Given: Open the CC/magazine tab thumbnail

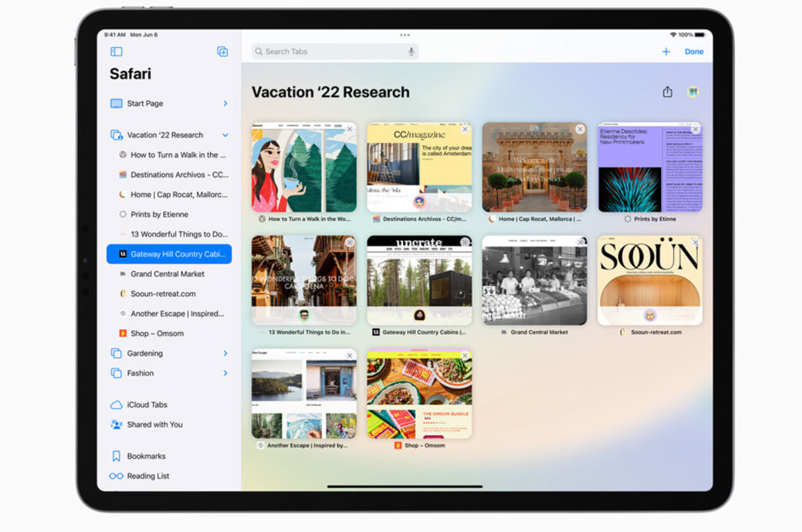Looking at the screenshot, I should (x=419, y=167).
